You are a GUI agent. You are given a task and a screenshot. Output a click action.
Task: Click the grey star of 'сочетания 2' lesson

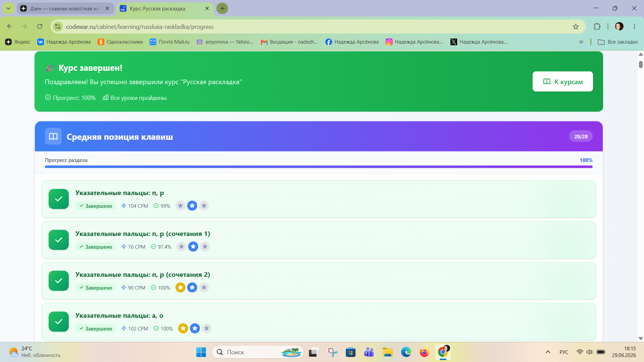pos(204,288)
